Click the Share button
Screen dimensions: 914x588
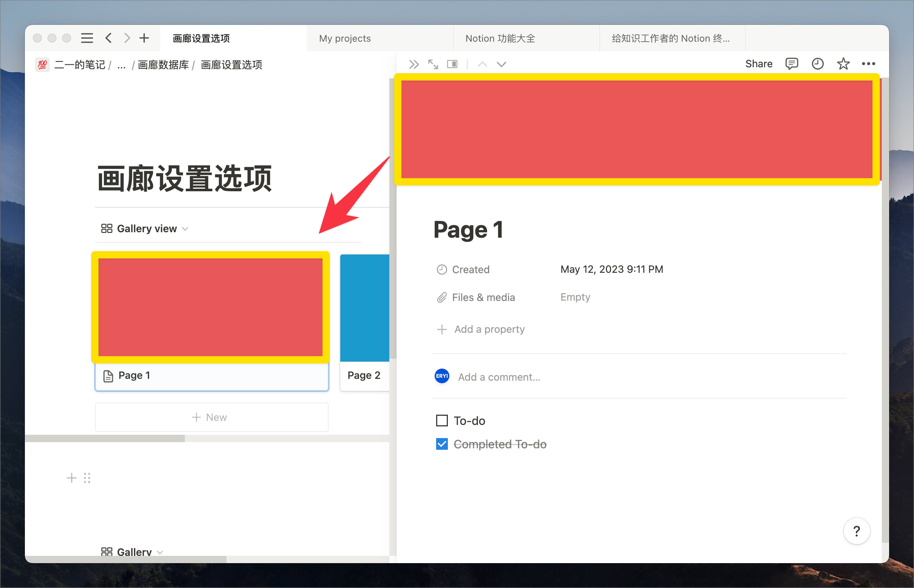758,64
